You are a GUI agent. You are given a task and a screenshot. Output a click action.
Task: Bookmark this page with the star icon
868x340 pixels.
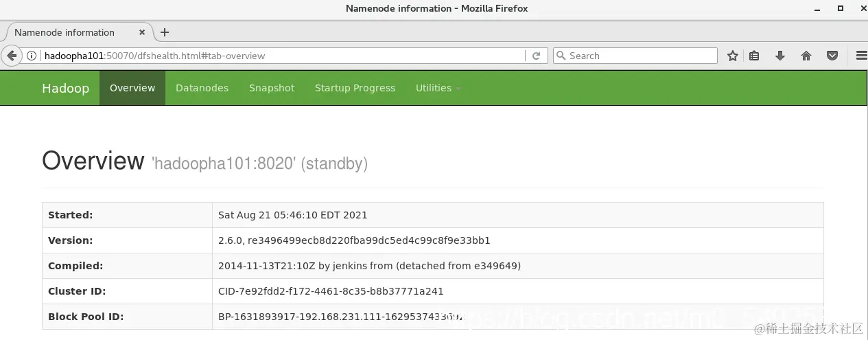733,56
